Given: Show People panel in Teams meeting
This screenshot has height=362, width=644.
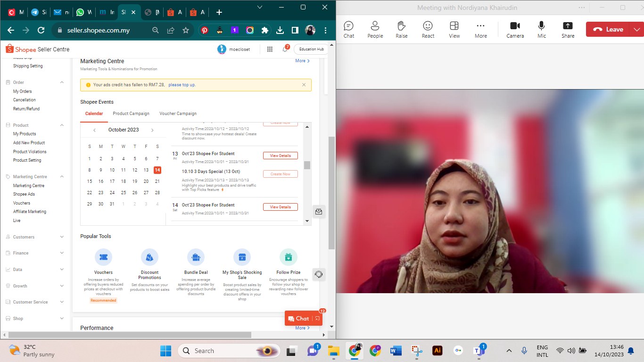Looking at the screenshot, I should click(x=375, y=29).
